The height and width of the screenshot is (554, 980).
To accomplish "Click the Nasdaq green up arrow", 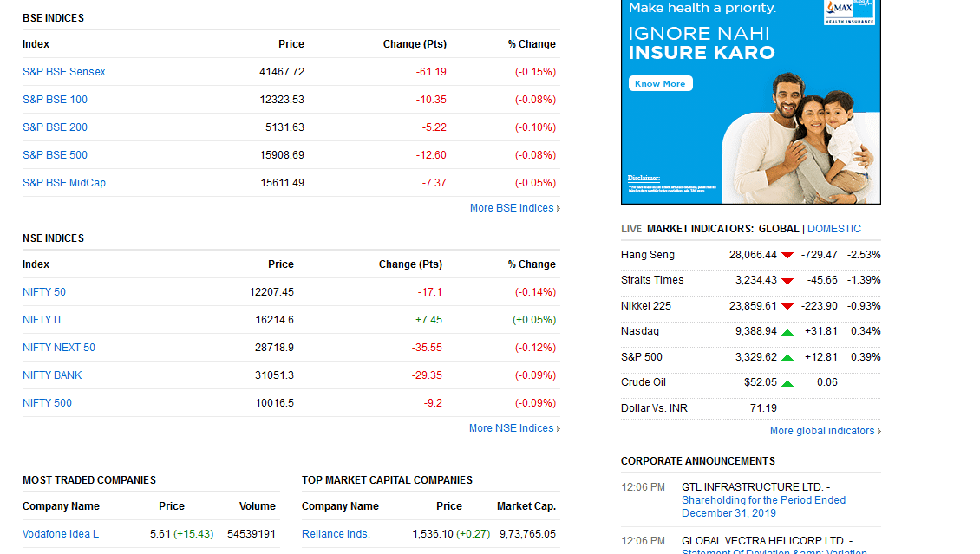I will (x=787, y=332).
